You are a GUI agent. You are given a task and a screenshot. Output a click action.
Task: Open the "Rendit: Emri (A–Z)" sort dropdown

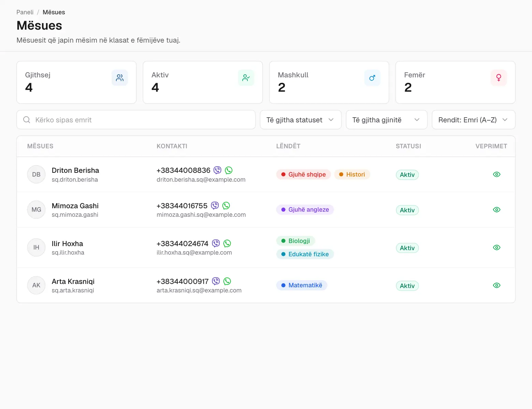[x=474, y=120]
